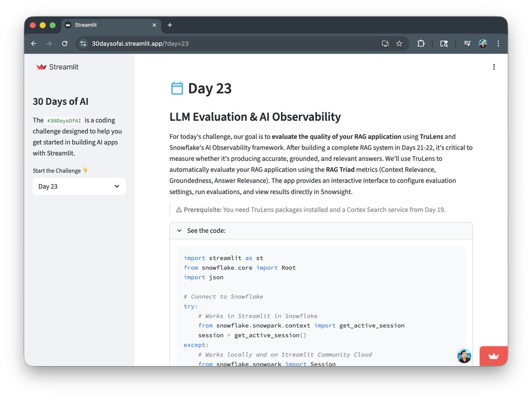Open a new tab with plus button

tap(170, 25)
